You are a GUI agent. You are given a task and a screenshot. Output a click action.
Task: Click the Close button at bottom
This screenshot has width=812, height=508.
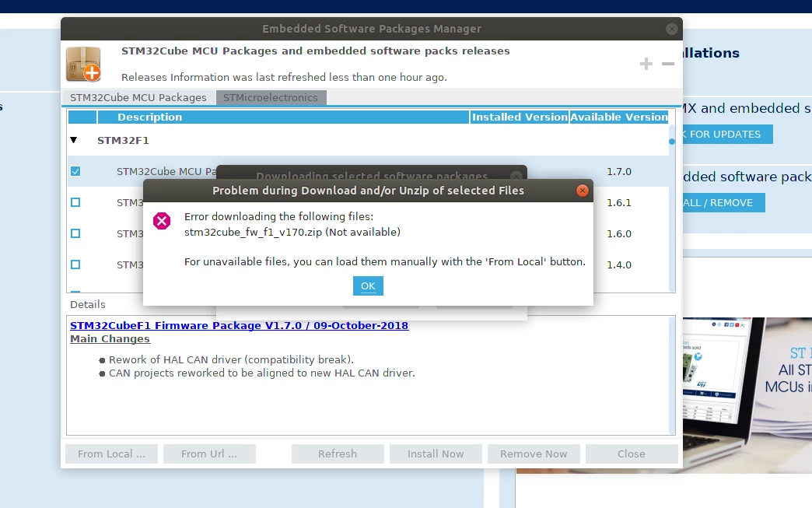coord(632,454)
